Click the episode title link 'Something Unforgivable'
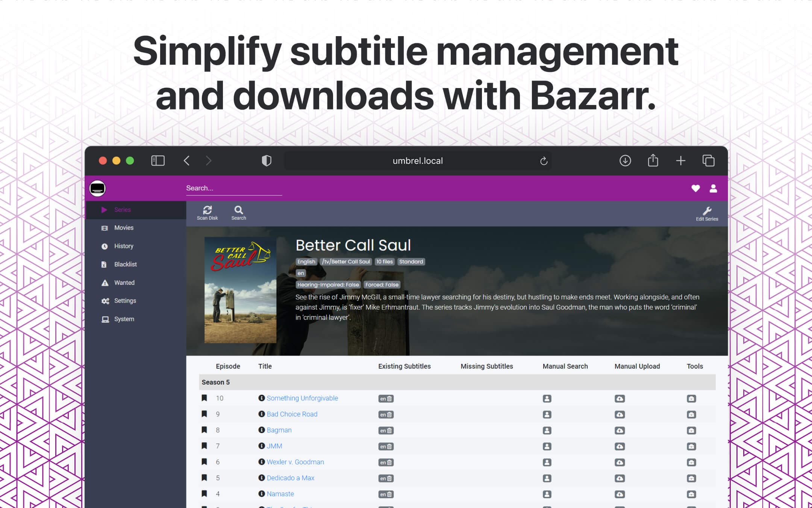 [x=302, y=398]
